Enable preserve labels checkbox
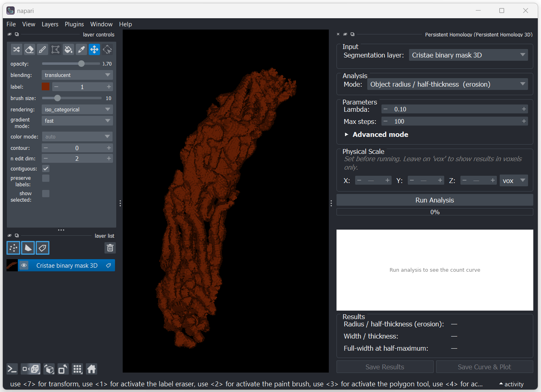Image resolution: width=541 pixels, height=392 pixels. [46, 178]
